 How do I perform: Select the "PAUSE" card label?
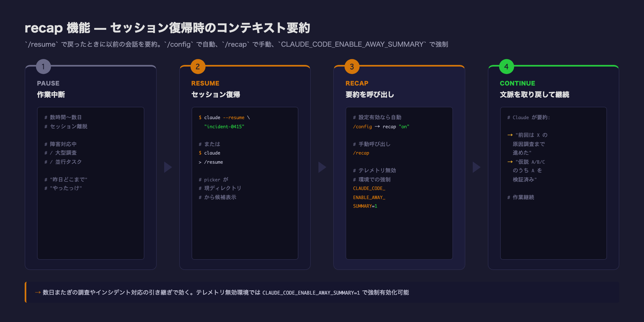click(48, 83)
